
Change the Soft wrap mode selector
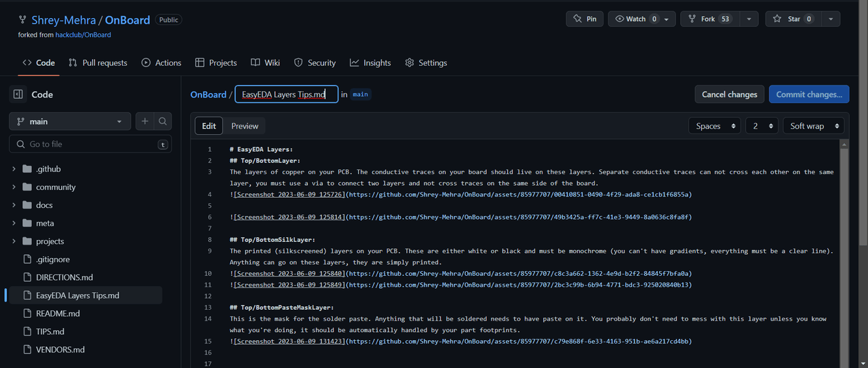[813, 126]
